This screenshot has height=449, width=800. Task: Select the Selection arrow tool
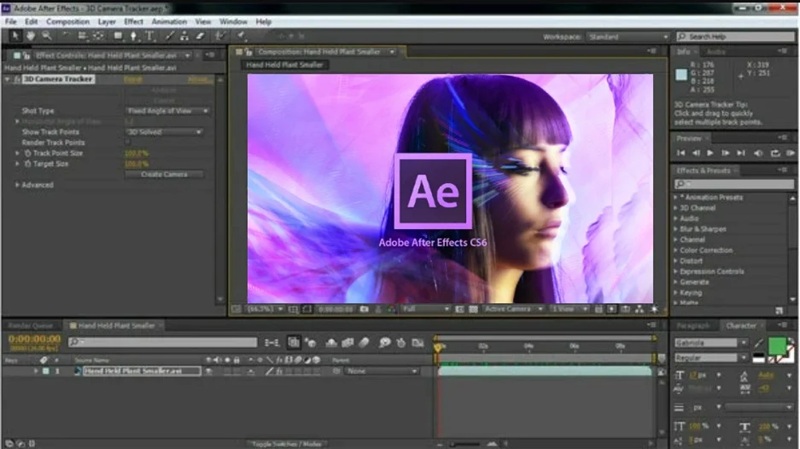(15, 36)
